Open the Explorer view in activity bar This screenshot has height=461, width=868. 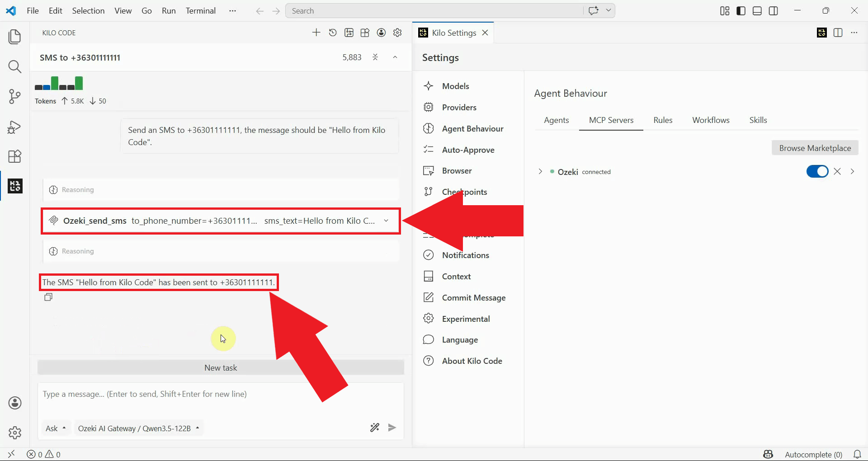[x=15, y=37]
